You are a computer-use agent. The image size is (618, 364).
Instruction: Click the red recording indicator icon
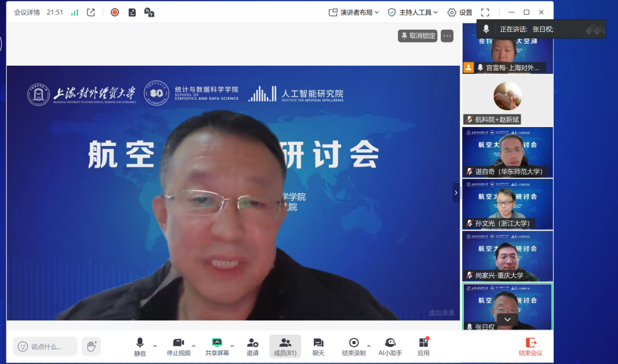[x=115, y=13]
